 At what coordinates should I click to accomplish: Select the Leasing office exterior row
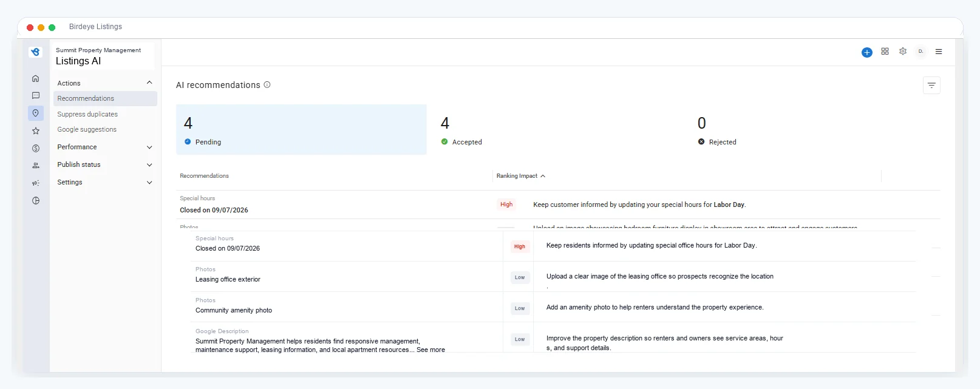553,277
